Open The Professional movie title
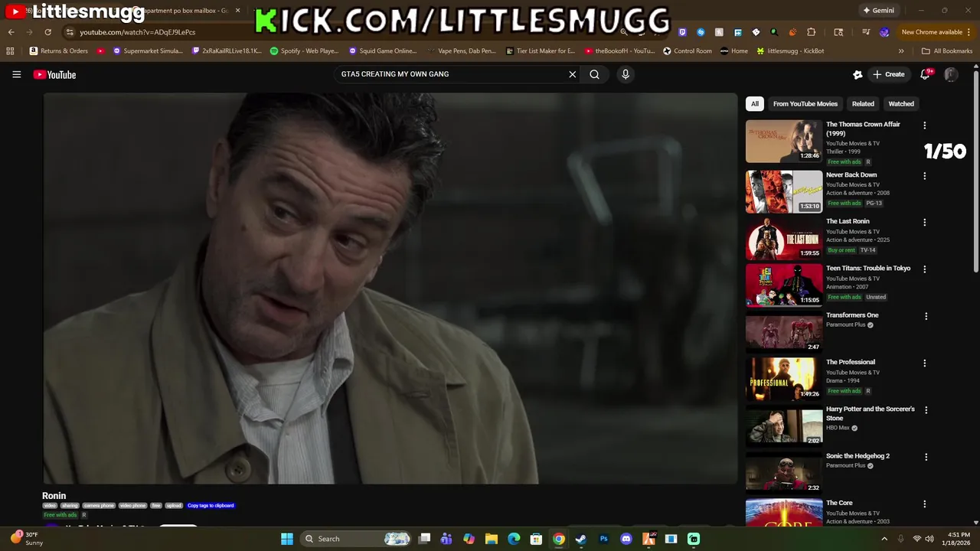The width and height of the screenshot is (980, 551). 850,362
